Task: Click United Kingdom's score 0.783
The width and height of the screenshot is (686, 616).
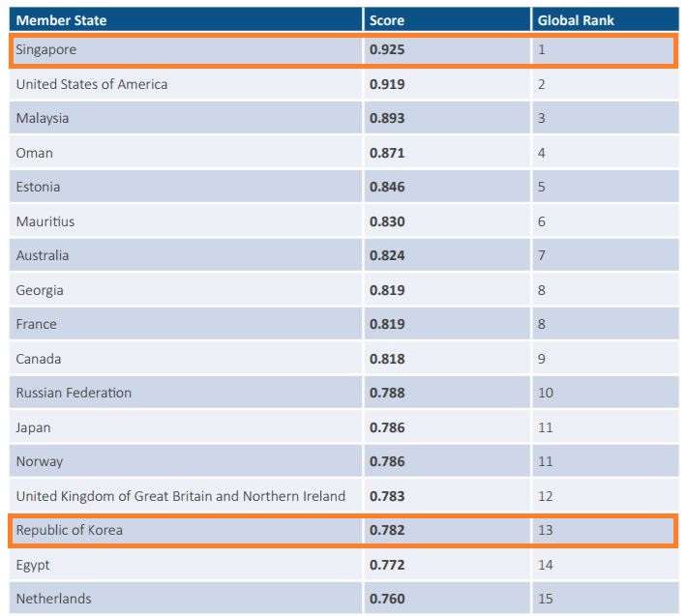Action: click(x=387, y=496)
